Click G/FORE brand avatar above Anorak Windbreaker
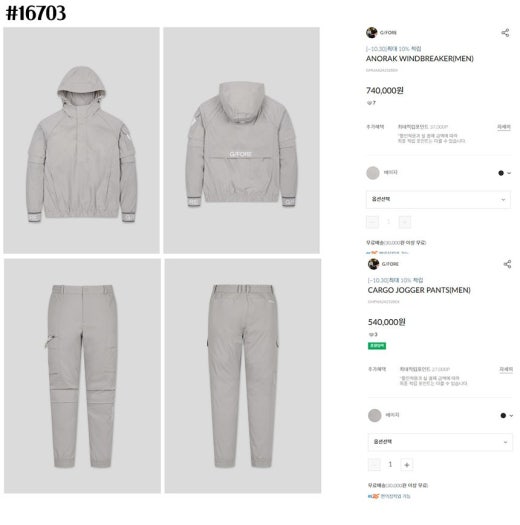 point(372,32)
